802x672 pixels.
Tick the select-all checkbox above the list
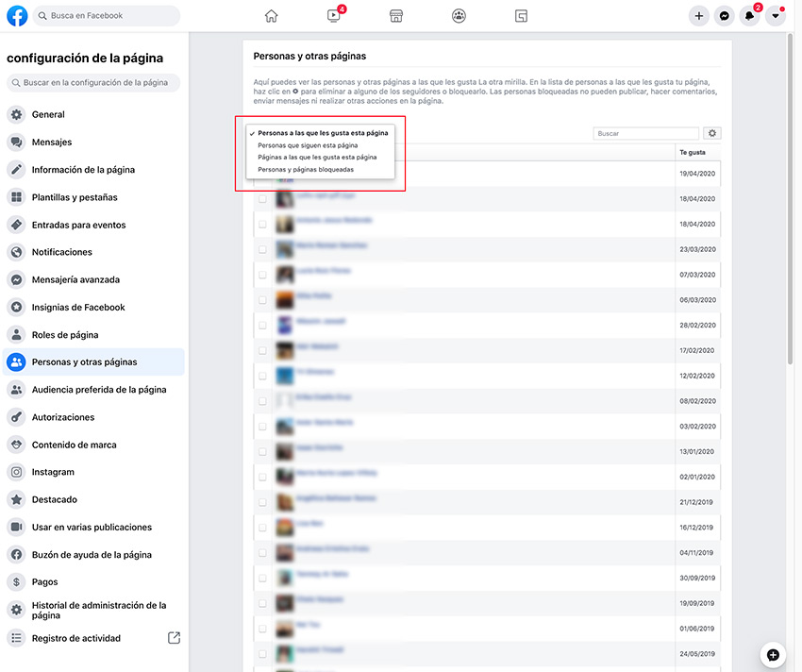262,154
